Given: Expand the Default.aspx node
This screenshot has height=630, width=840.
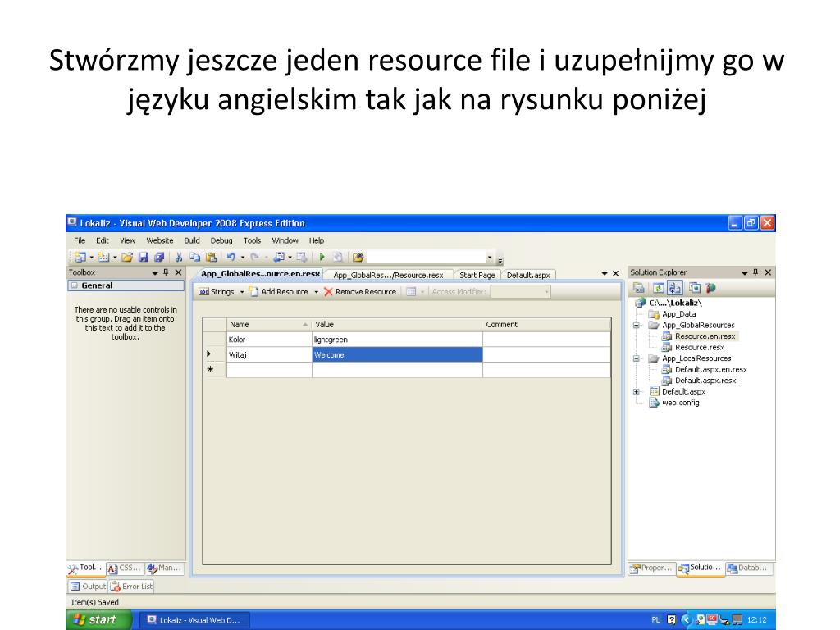Looking at the screenshot, I should (x=637, y=391).
